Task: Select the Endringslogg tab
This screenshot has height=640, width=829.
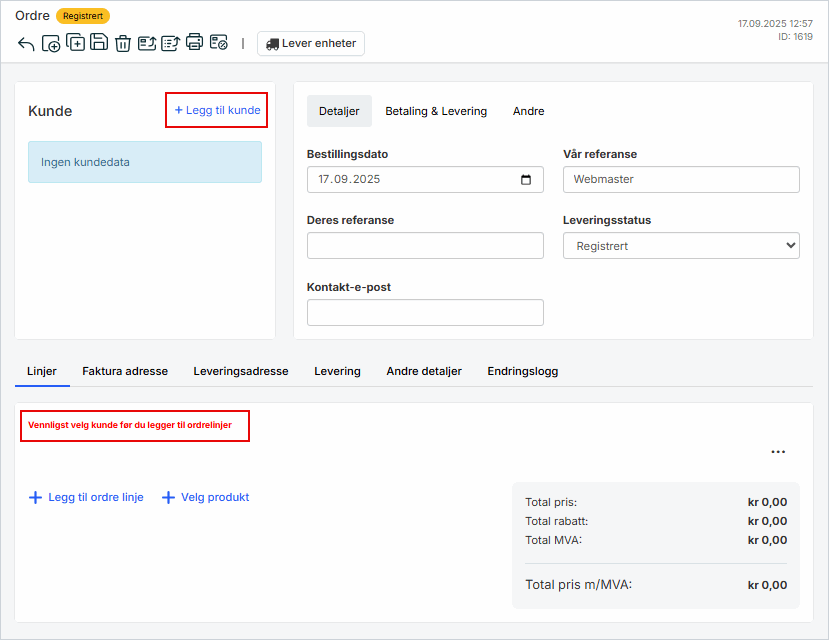Action: click(x=522, y=371)
